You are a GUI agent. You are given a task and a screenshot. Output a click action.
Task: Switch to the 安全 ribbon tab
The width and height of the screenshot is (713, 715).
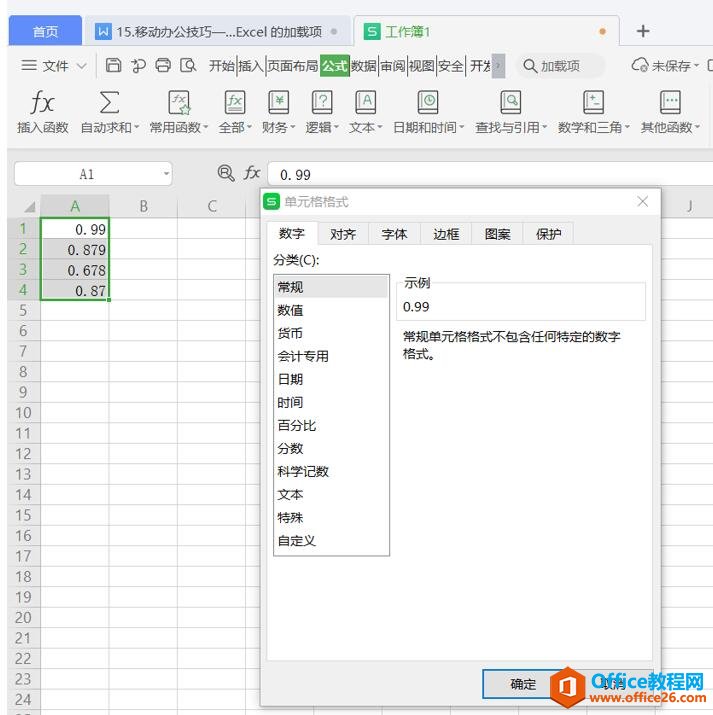450,66
